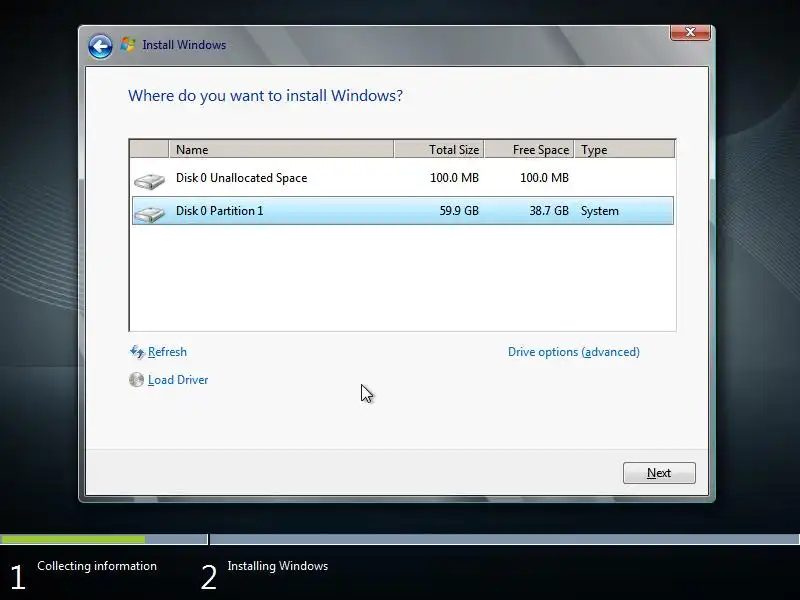Viewport: 800px width, 600px height.
Task: Open Drive options (advanced)
Action: click(573, 352)
